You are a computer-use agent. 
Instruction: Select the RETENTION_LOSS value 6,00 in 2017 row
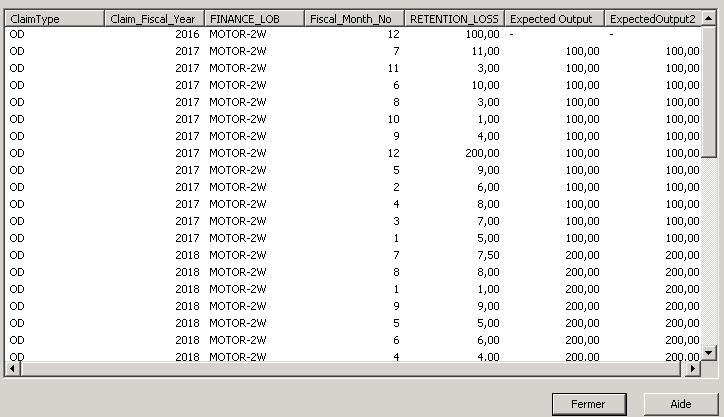pyautogui.click(x=488, y=187)
